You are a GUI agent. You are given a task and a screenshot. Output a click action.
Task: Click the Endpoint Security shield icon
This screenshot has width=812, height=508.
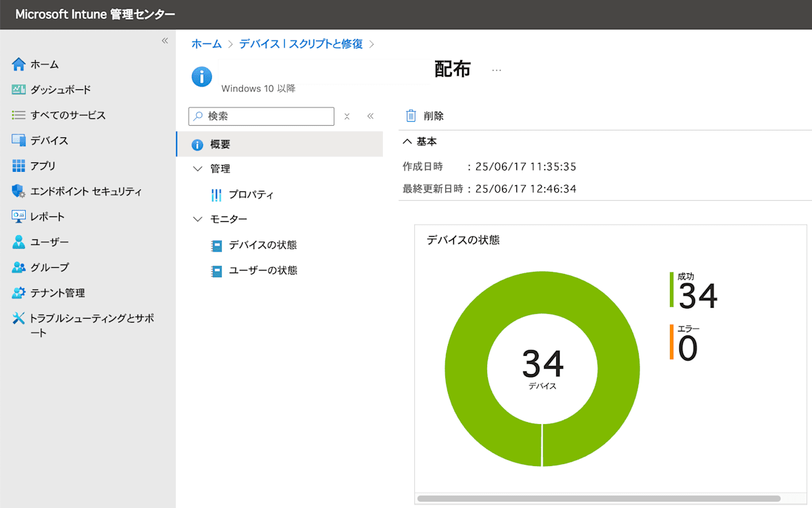[18, 191]
